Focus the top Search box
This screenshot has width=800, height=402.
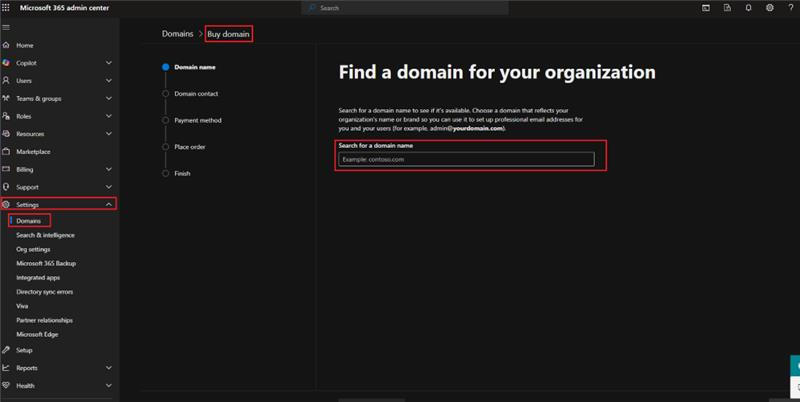click(406, 8)
